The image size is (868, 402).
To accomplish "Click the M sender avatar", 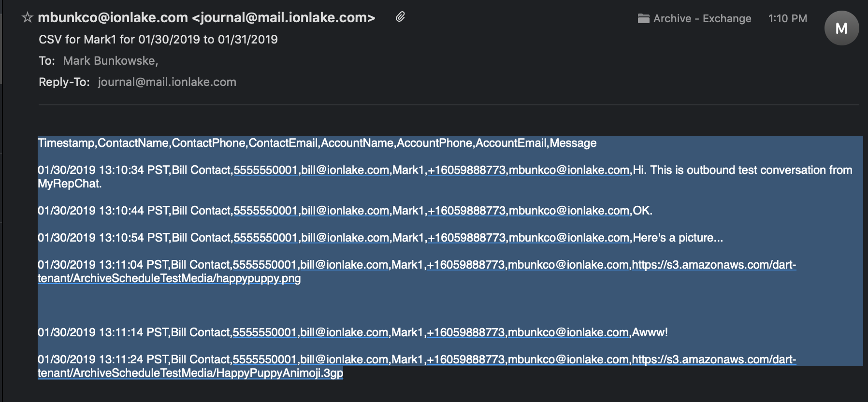I will pos(841,28).
